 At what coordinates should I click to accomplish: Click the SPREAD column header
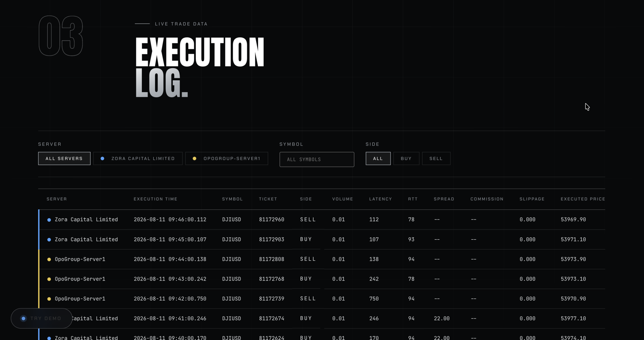pos(444,199)
